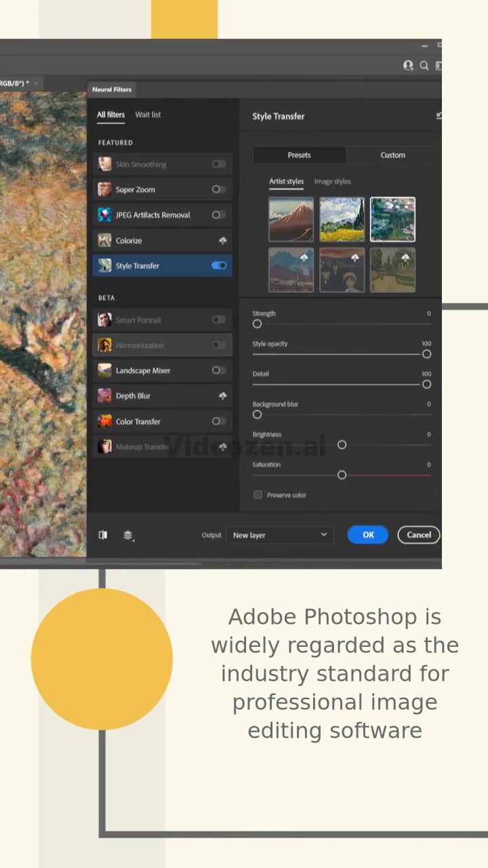Select the Presets tab
This screenshot has width=488, height=868.
[299, 155]
